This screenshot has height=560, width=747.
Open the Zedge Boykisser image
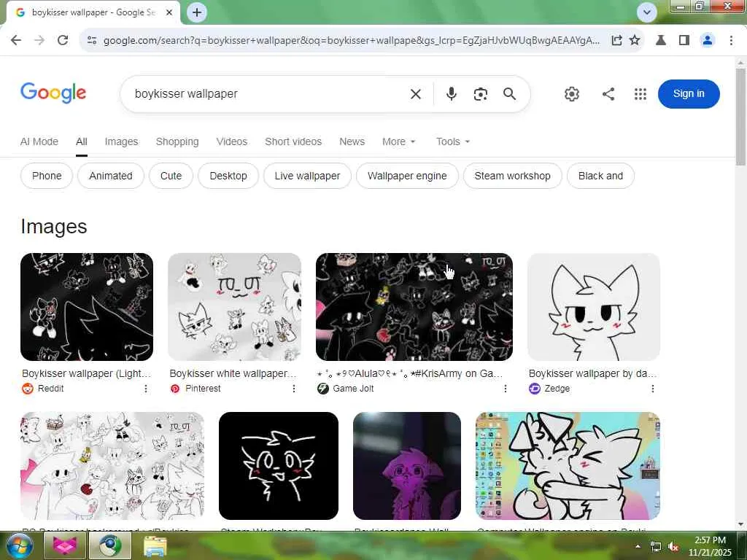[x=594, y=307]
